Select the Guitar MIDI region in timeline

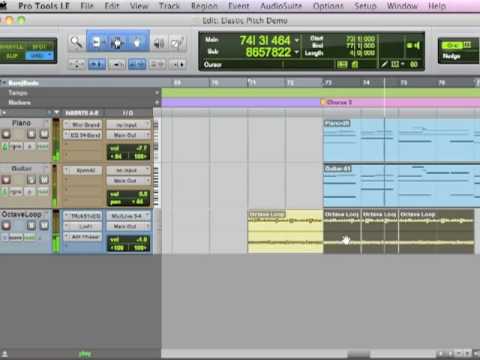tap(401, 186)
